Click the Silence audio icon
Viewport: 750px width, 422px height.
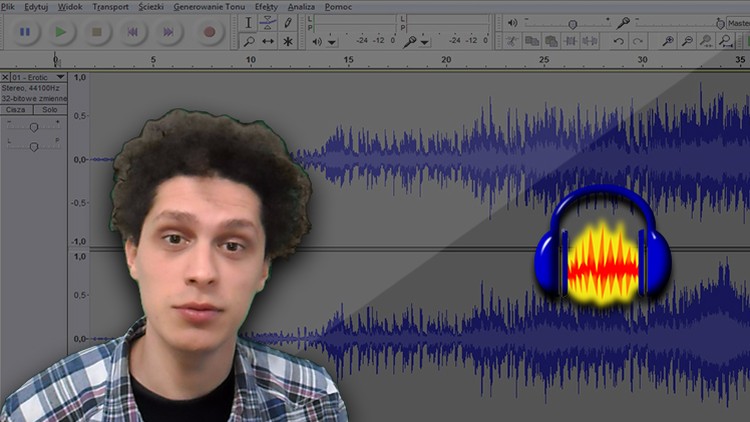click(x=590, y=42)
